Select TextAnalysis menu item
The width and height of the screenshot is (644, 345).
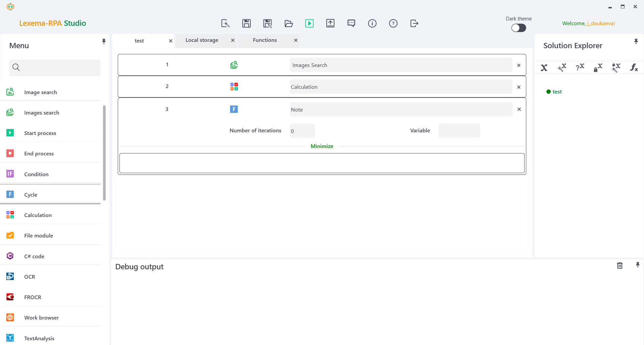50,338
